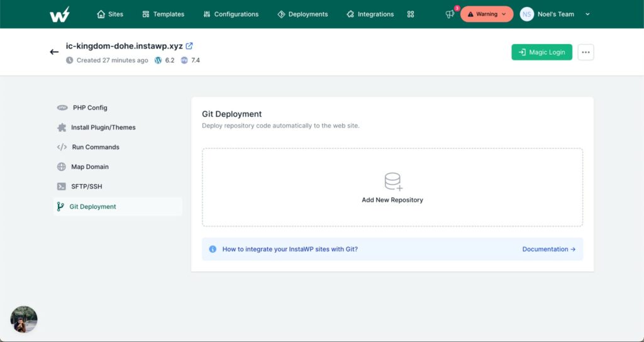Open the Git integration Documentation link
This screenshot has height=342, width=644.
548,249
